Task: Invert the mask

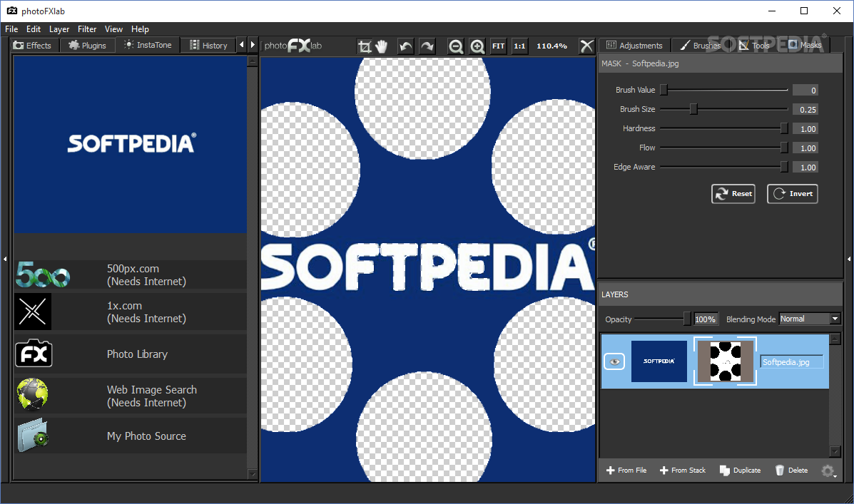Action: coord(793,194)
